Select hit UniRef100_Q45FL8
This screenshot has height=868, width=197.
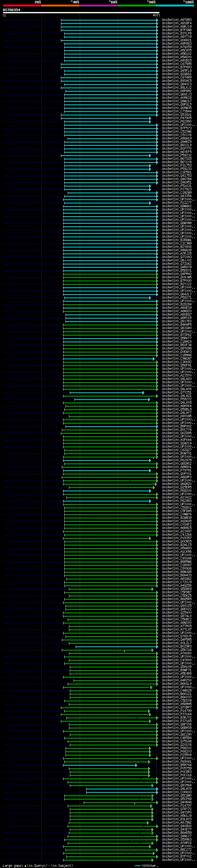tap(177, 71)
